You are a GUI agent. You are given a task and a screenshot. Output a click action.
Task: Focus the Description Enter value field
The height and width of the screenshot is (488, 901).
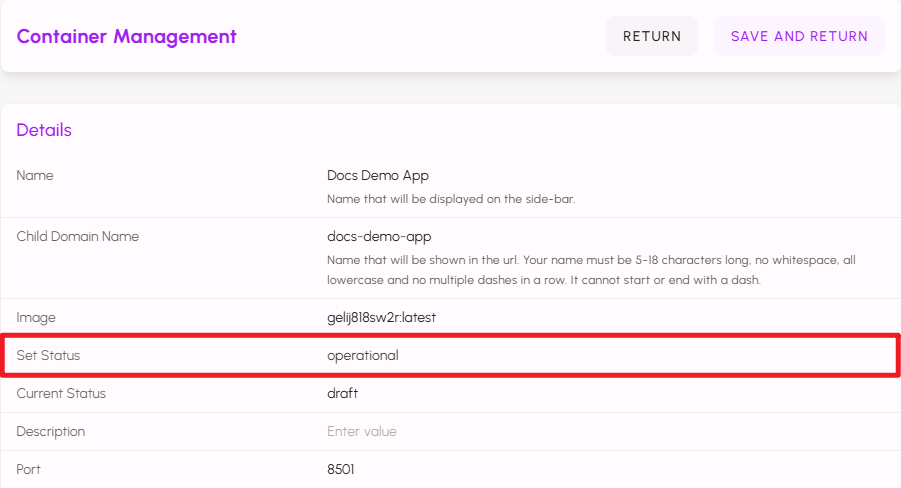[362, 431]
